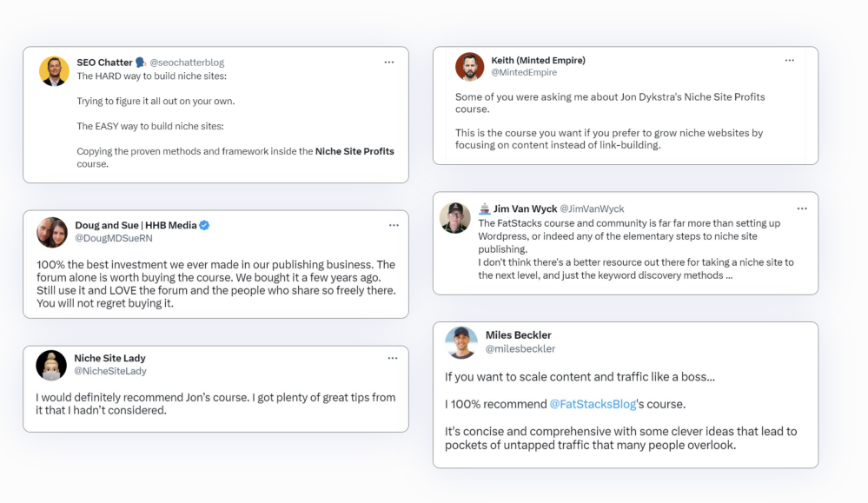Click the @MintedEmpire handle
Image resolution: width=868 pixels, height=503 pixels.
[524, 73]
